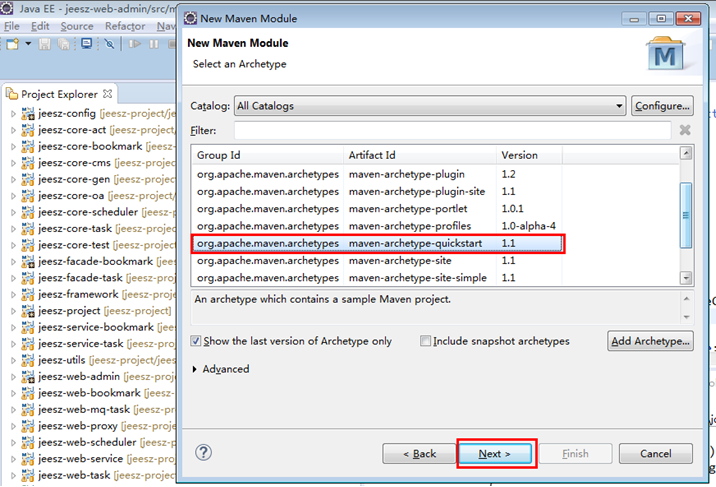Click the jeesz-project project icon

(x=28, y=311)
